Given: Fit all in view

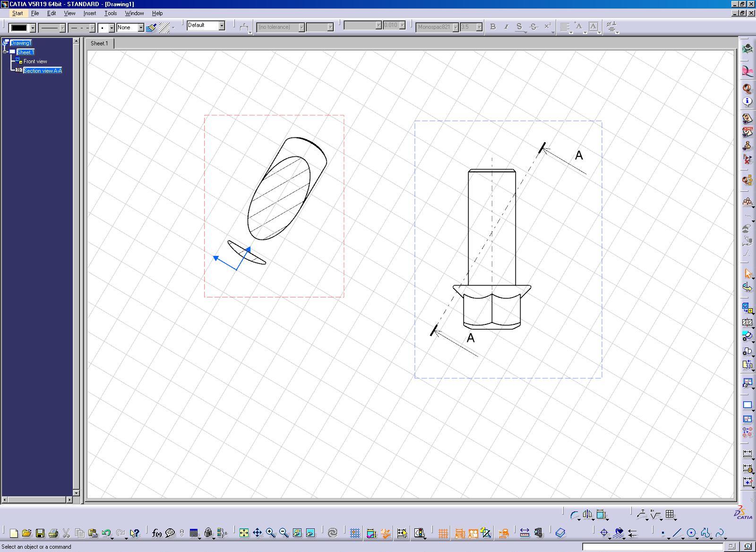Looking at the screenshot, I should (x=244, y=533).
